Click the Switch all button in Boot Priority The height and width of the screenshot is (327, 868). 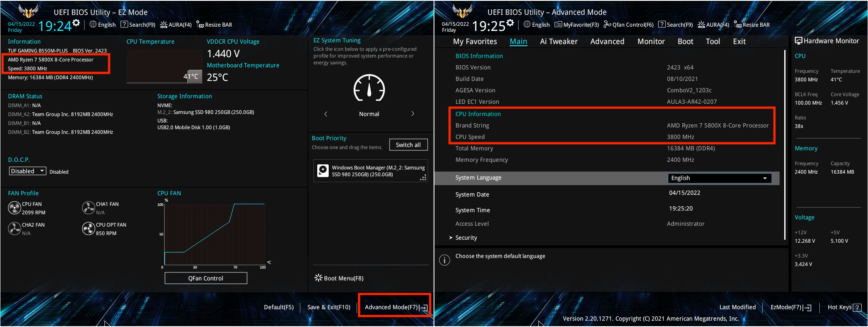pos(408,145)
